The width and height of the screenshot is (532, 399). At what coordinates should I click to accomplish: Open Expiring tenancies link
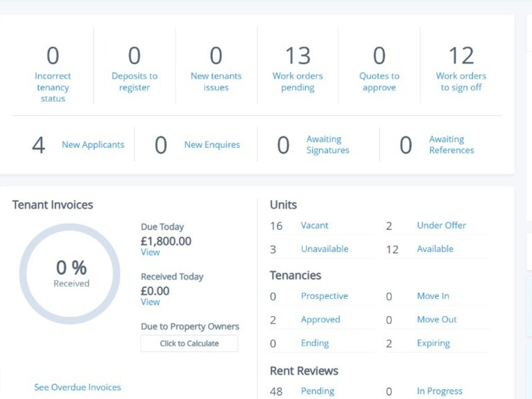[x=433, y=343]
